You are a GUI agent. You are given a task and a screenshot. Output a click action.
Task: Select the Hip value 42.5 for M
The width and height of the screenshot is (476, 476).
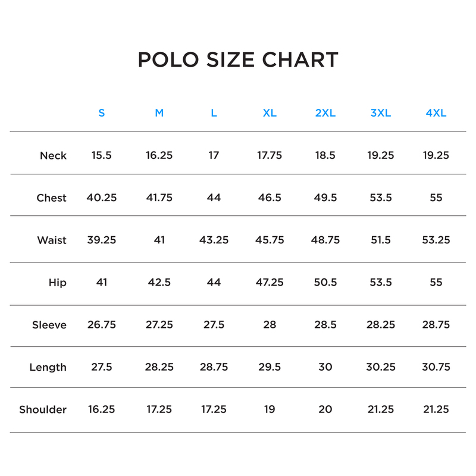159,282
